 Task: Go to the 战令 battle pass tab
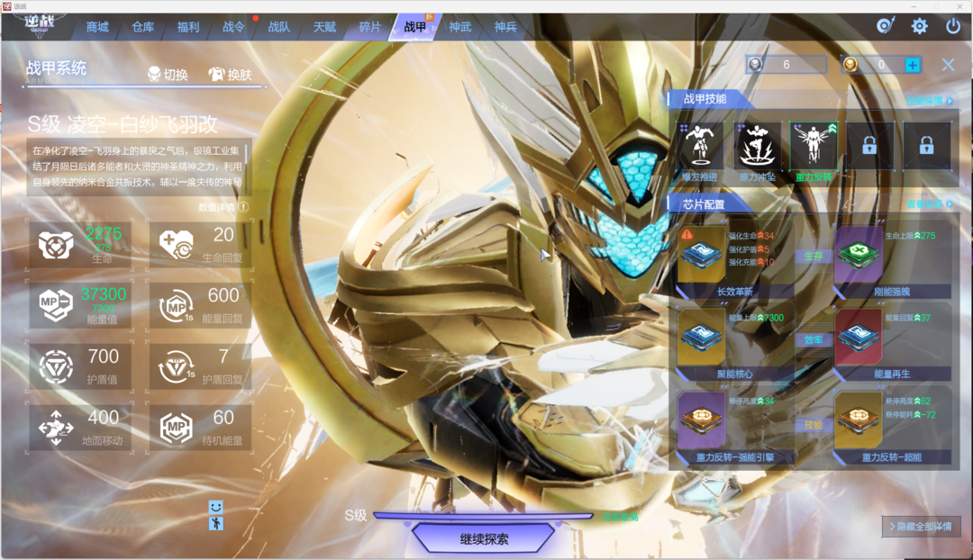pos(234,27)
